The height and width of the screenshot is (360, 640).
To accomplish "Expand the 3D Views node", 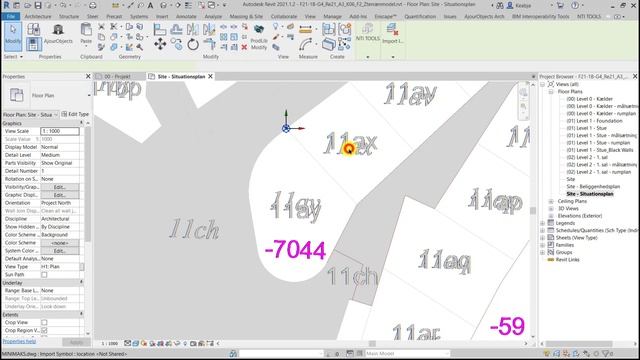I will pos(551,209).
